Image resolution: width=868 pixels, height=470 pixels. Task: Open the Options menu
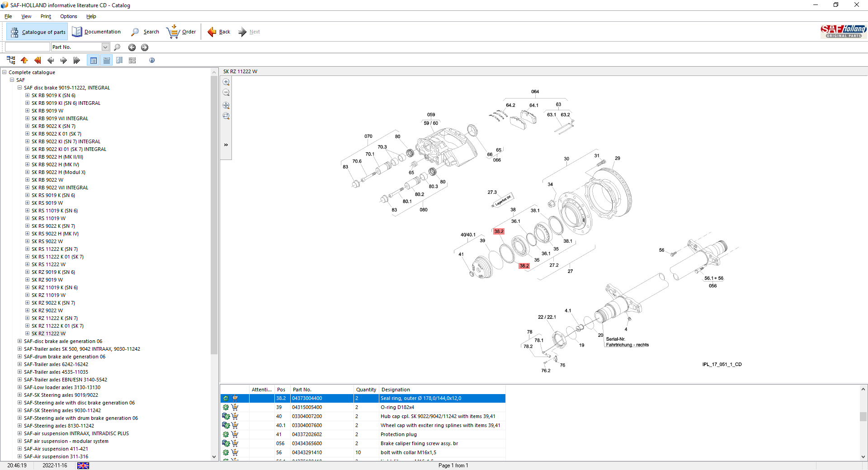pos(68,16)
